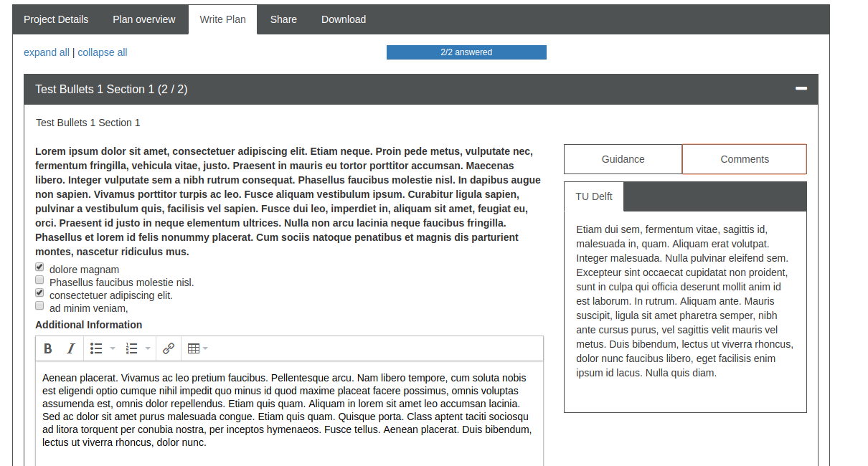Open the numbered list style dropdown
The width and height of the screenshot is (868, 466).
(149, 348)
